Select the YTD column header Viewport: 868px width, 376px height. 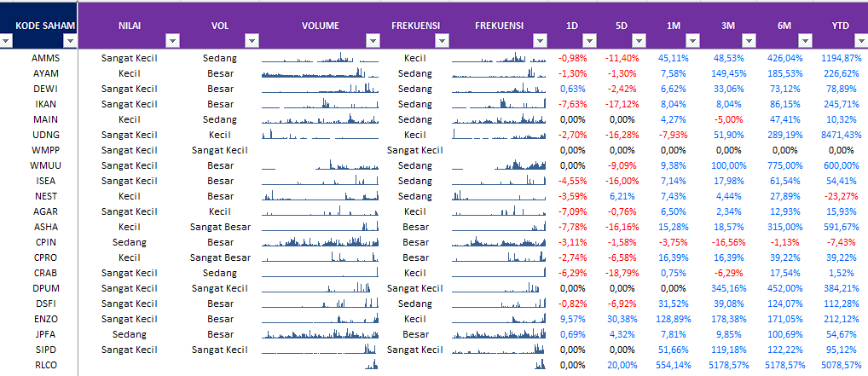[x=840, y=26]
